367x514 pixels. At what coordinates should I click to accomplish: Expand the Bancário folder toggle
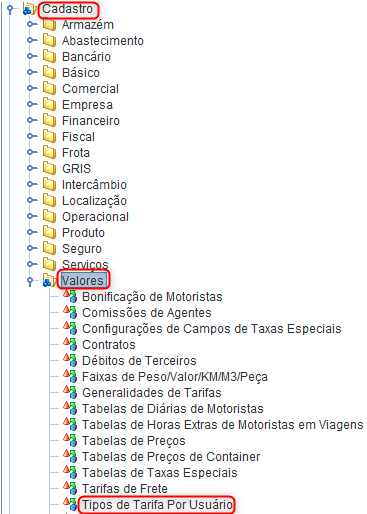tap(30, 56)
